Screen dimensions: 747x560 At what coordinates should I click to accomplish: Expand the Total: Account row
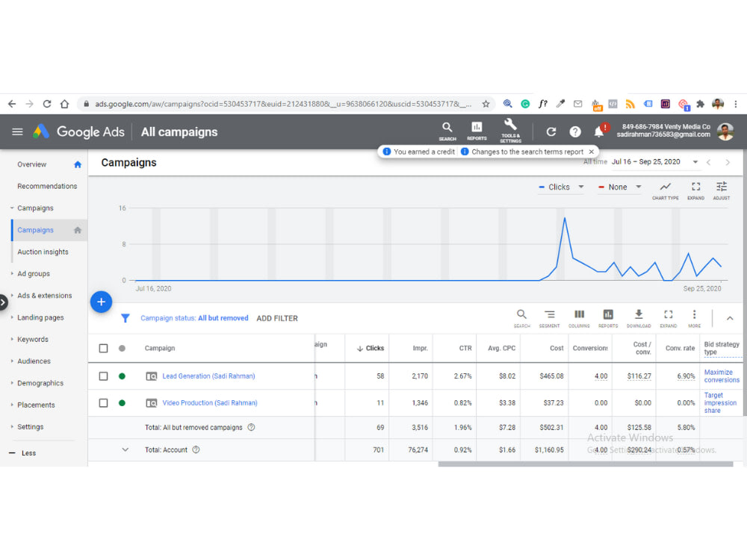125,449
